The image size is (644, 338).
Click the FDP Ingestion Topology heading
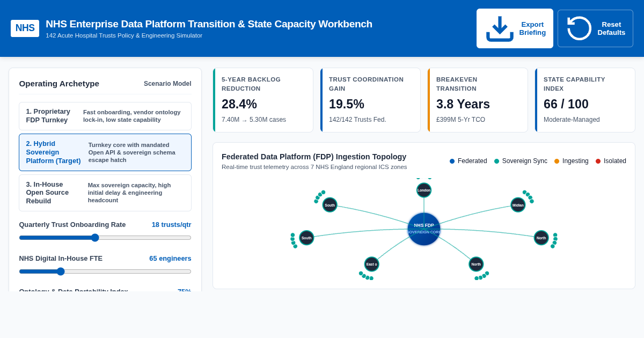point(314,157)
